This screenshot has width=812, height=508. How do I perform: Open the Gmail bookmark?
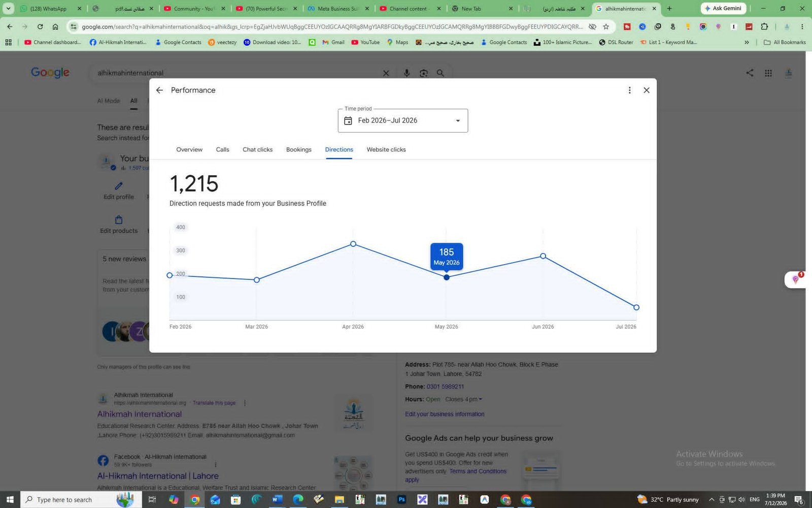[333, 42]
